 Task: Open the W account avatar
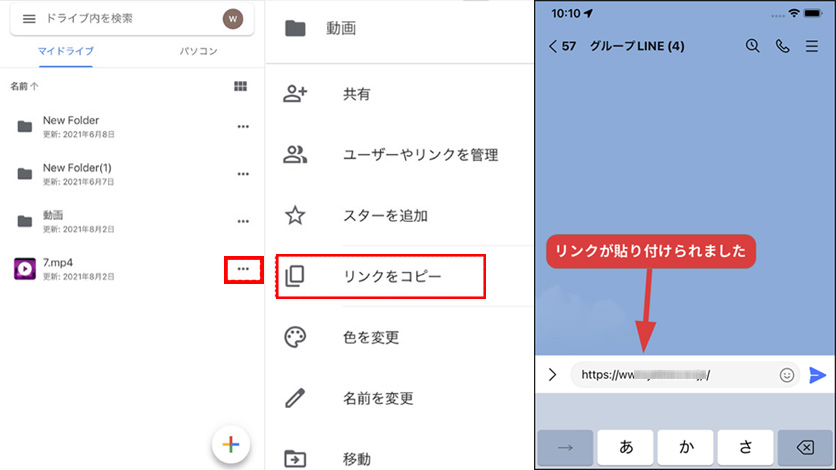point(233,19)
